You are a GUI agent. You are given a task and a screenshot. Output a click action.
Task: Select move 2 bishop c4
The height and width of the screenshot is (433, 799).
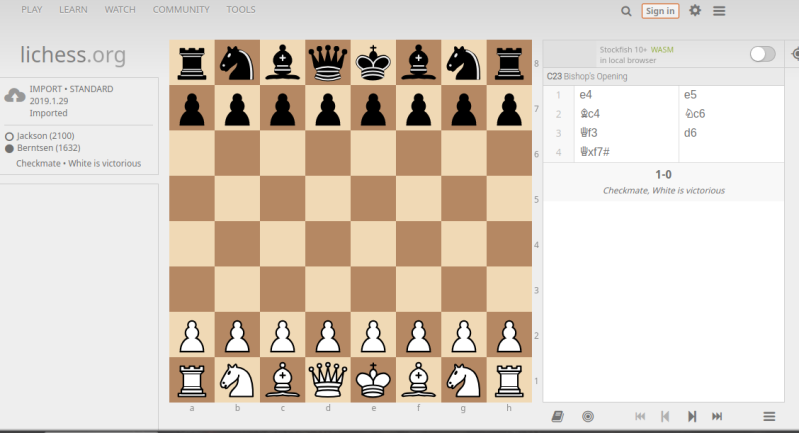pyautogui.click(x=627, y=114)
